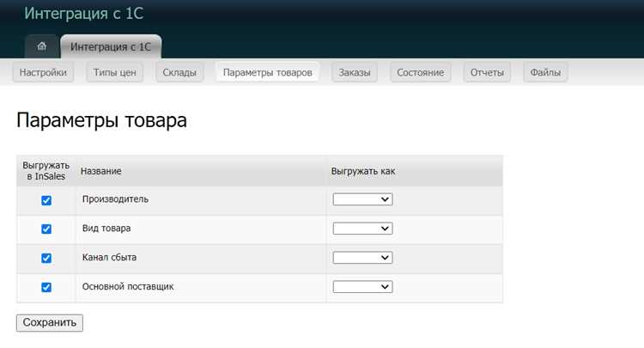Select the Канал сбыта row name
This screenshot has height=348, width=644.
point(109,258)
